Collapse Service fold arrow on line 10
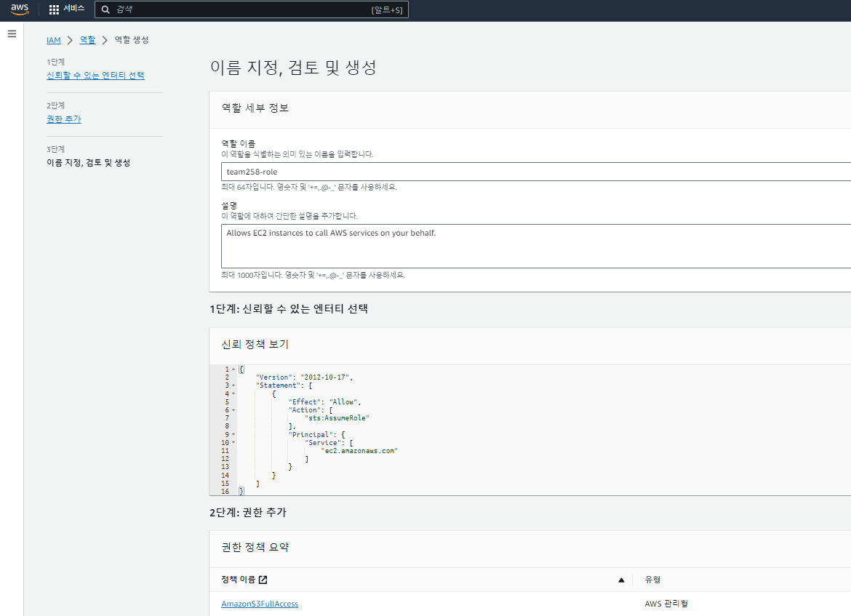The height and width of the screenshot is (616, 851). click(x=234, y=443)
